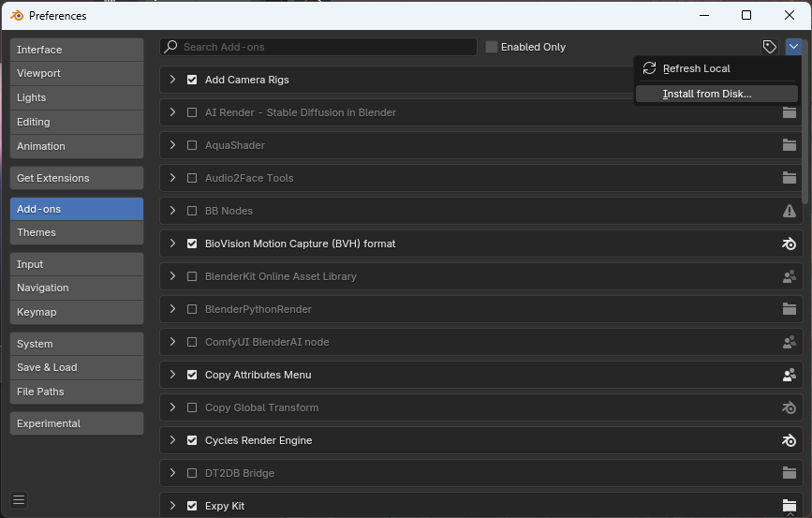Enable the AquaShader add-on checkbox
The height and width of the screenshot is (518, 812).
192,145
